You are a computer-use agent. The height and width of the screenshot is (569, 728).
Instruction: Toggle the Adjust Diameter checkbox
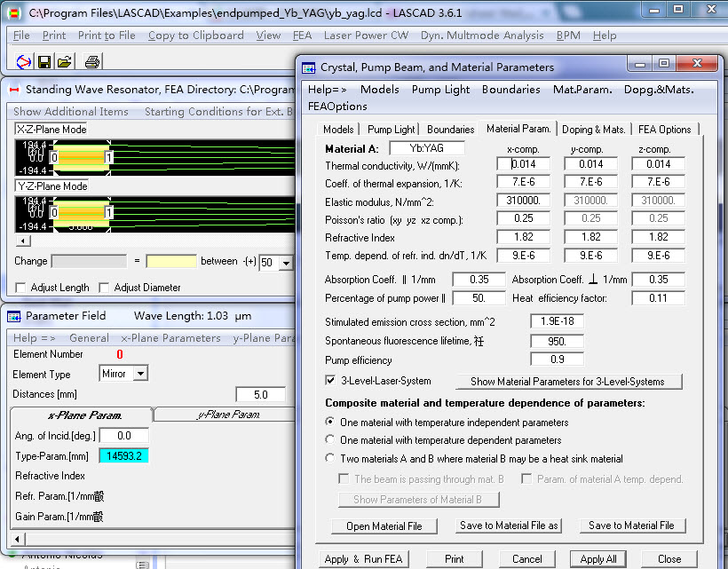pyautogui.click(x=104, y=288)
